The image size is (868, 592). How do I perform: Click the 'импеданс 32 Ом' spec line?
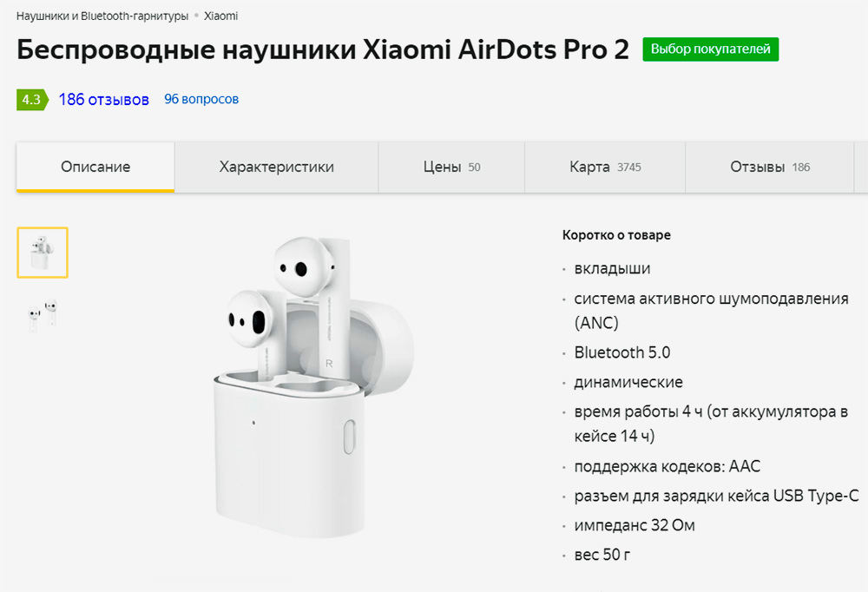click(634, 525)
